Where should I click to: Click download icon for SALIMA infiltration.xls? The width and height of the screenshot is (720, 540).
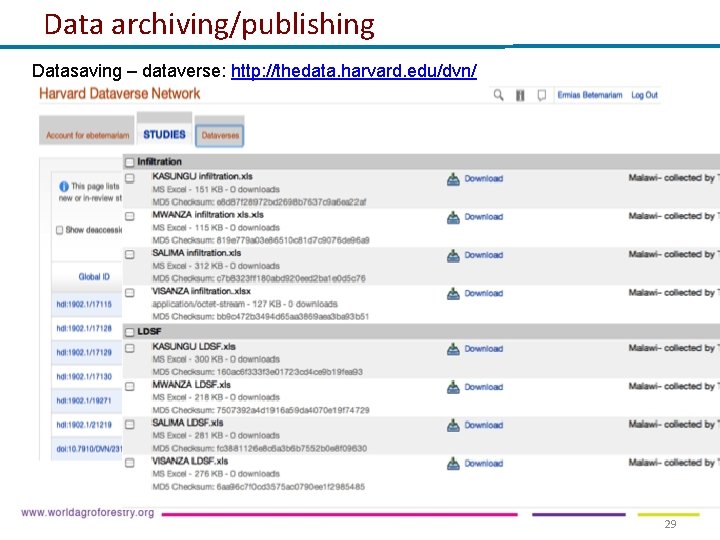[453, 255]
